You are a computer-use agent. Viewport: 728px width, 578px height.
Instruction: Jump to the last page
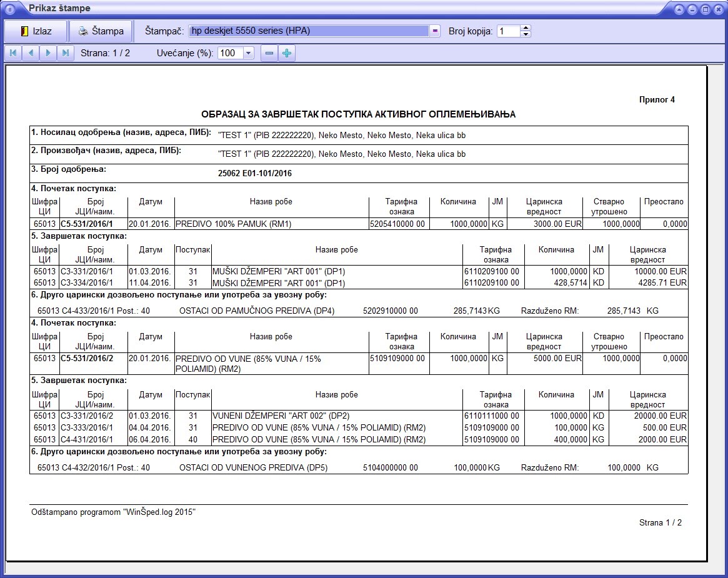[x=66, y=53]
